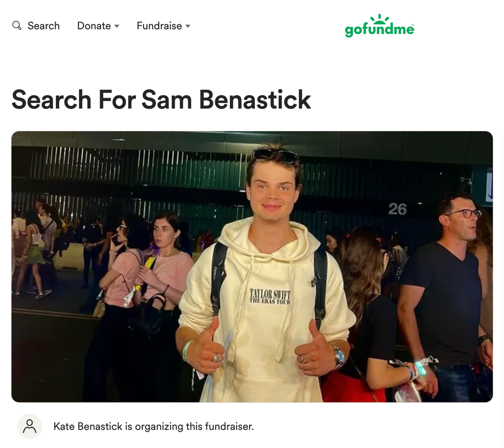Click the number 26 sign in photo
The width and height of the screenshot is (504, 448).
[x=397, y=209]
